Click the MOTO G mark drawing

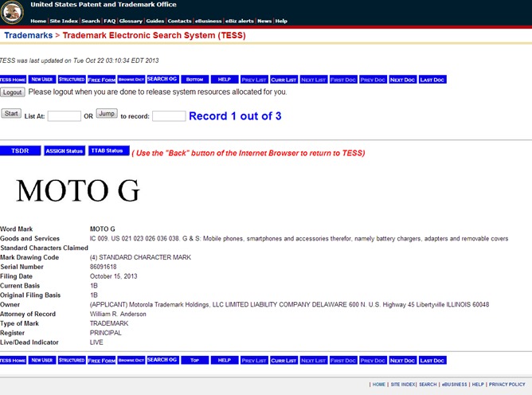point(78,190)
